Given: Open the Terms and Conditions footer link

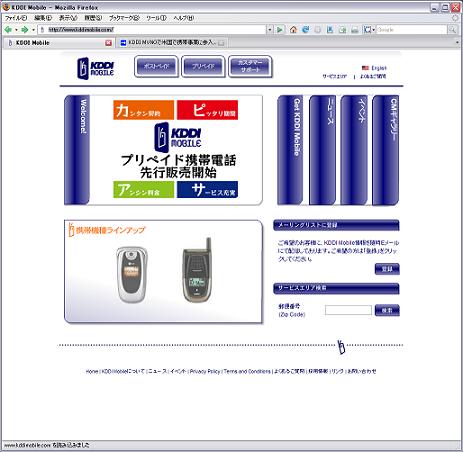Looking at the screenshot, I should pos(247,371).
